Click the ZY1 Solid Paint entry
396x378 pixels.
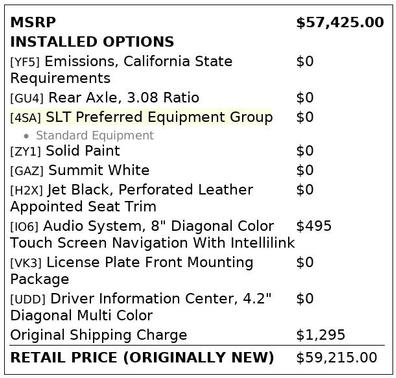click(x=65, y=151)
